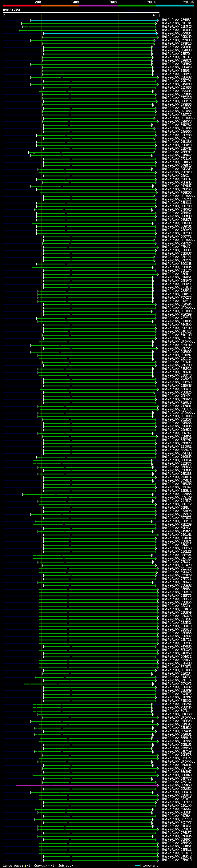Select the UniRef100_P29727 label
Viewport: 197px width, 868px height.
[x=177, y=115]
